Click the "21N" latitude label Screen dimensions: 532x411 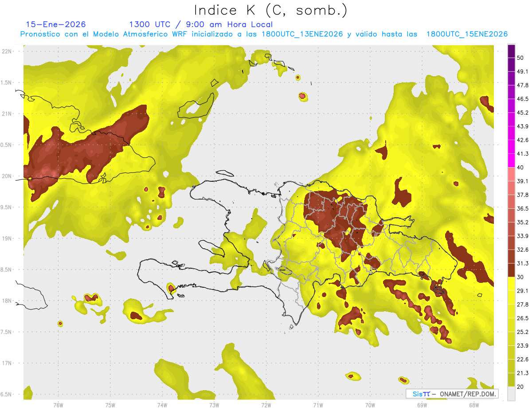[x=7, y=114]
